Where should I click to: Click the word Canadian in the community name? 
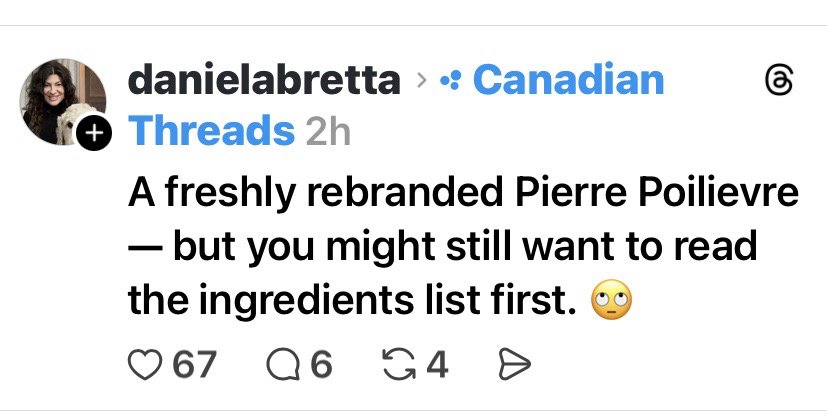click(567, 81)
